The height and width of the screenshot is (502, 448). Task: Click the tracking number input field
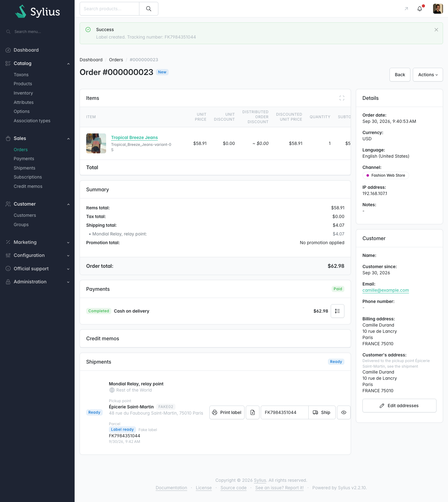285,412
